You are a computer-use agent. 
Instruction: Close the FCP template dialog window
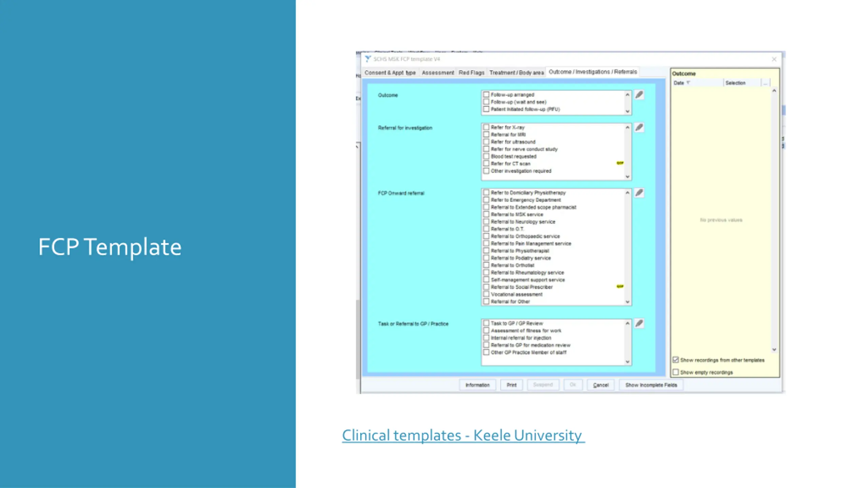pos(774,59)
